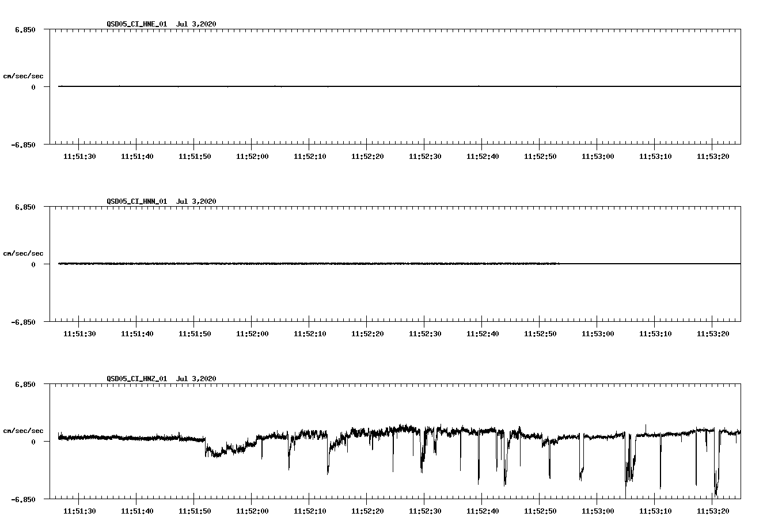Click 11:51:50 time label under HNN plot
Viewport: 782px width, 532px height.
coord(195,334)
